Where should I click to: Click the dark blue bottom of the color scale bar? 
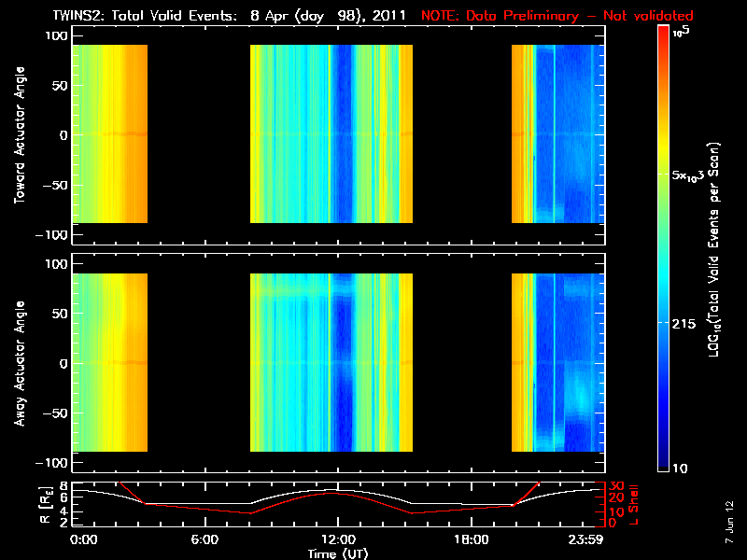tap(664, 459)
